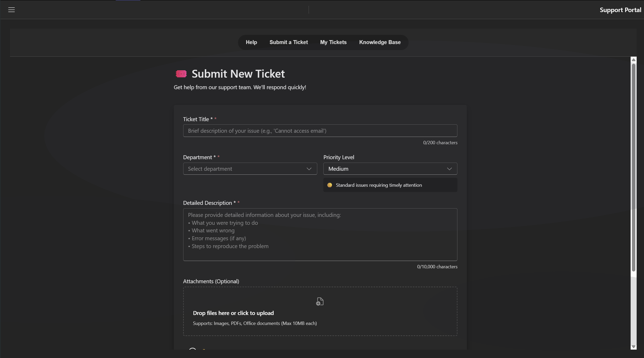Click the Support Portal title
This screenshot has width=644, height=358.
pyautogui.click(x=620, y=10)
